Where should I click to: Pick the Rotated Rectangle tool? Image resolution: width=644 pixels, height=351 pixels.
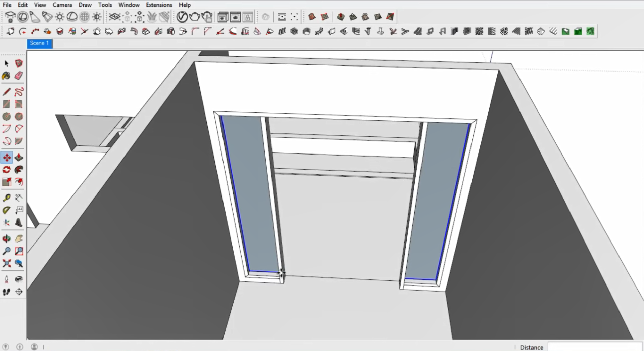tap(19, 104)
